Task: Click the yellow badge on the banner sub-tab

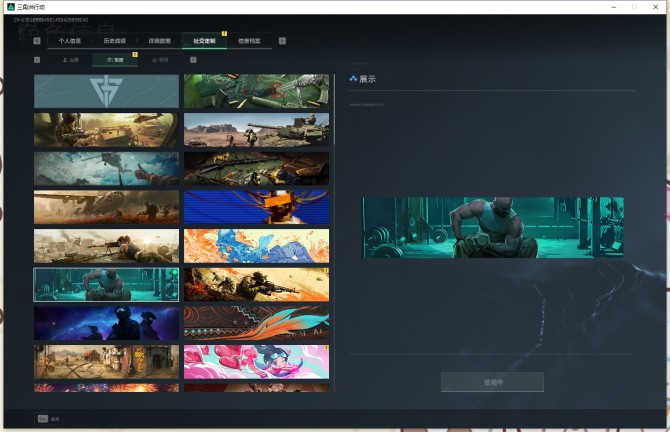Action: [135, 54]
